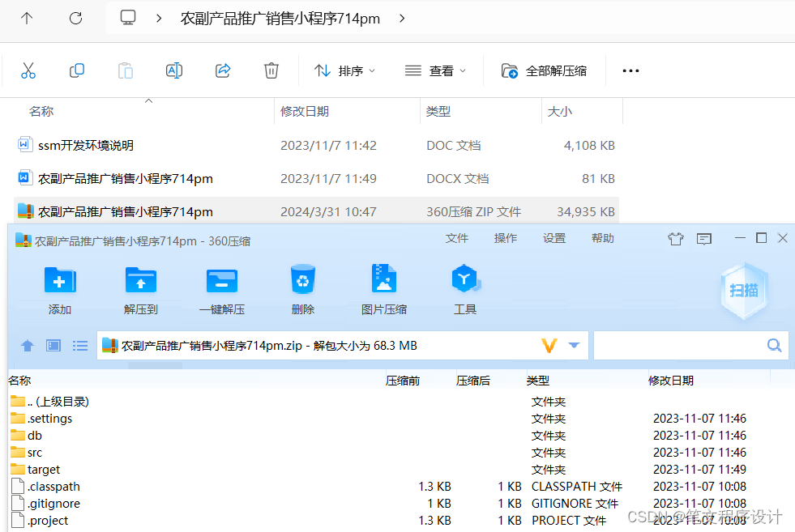This screenshot has height=532, width=795.
Task: Open the 设置 menu in 360压缩
Action: coord(554,238)
